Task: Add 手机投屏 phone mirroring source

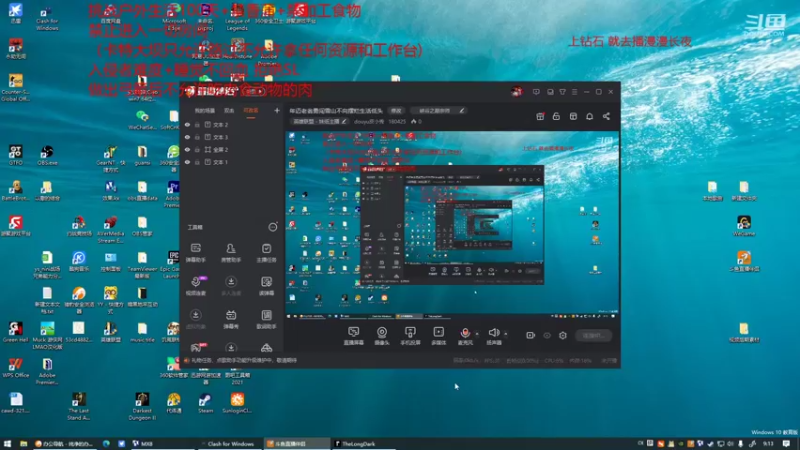Action: (x=410, y=336)
